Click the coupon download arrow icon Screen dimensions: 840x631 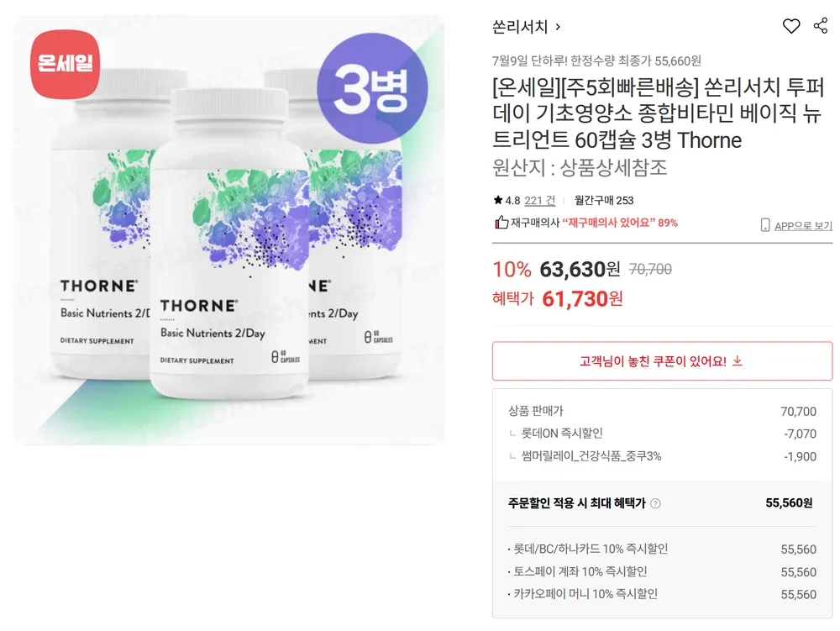738,361
